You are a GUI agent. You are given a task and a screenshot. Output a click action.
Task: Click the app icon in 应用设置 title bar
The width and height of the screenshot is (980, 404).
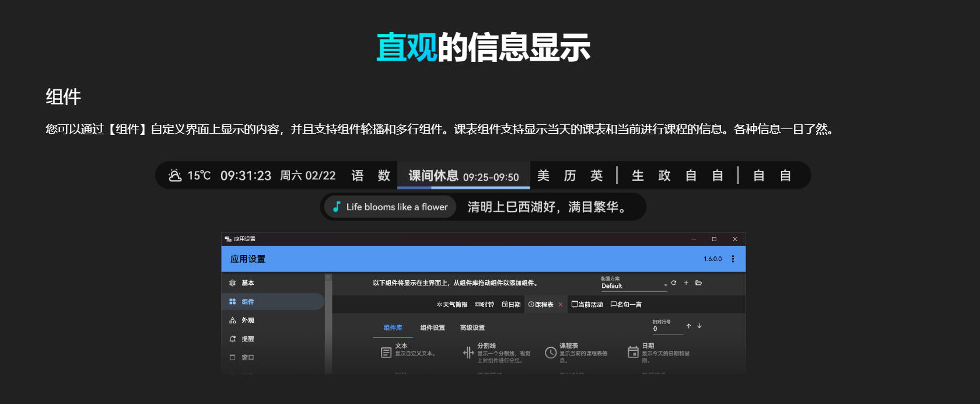click(228, 239)
